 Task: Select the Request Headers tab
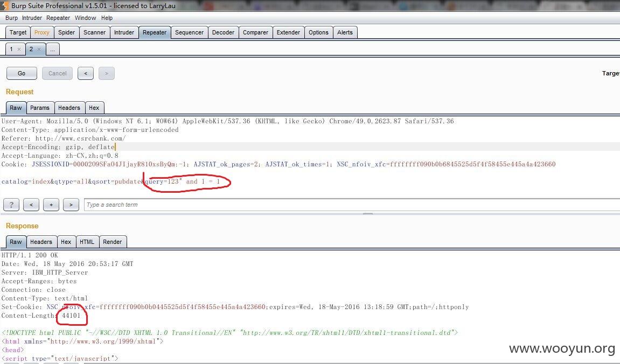69,108
